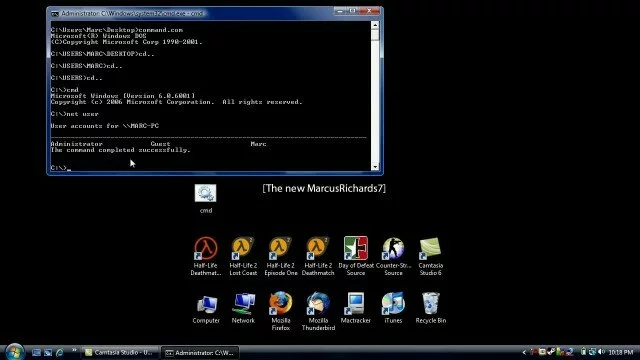640x360 pixels.
Task: Select the Half-Life 2 Episode One icon
Action: (x=280, y=256)
